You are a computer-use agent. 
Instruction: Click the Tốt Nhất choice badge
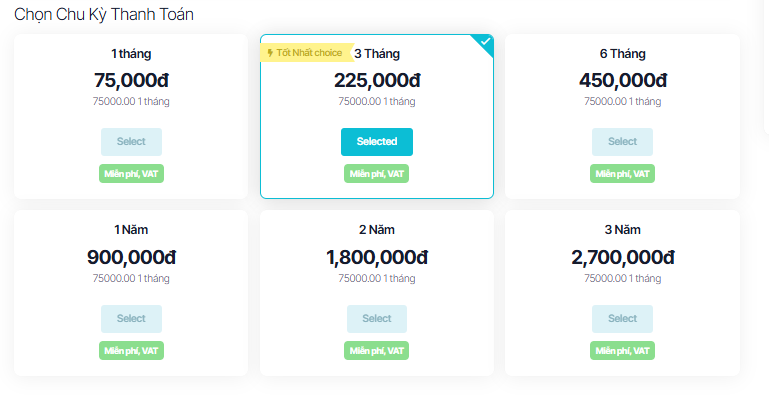coord(305,52)
